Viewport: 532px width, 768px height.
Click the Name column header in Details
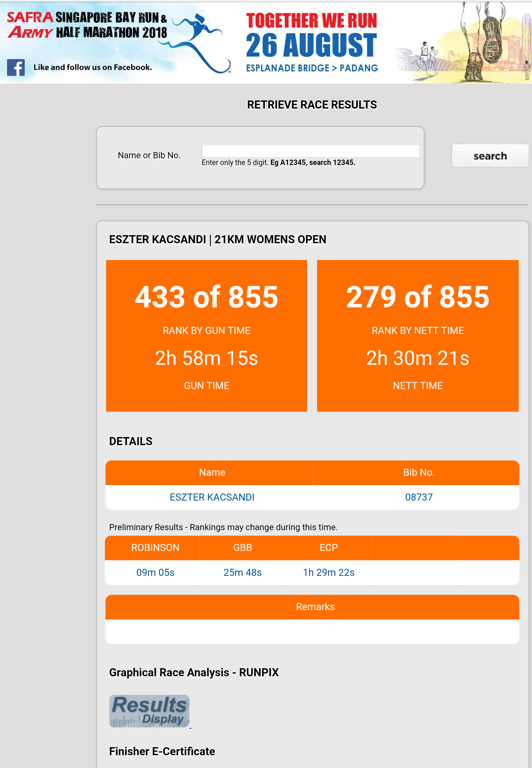(212, 472)
